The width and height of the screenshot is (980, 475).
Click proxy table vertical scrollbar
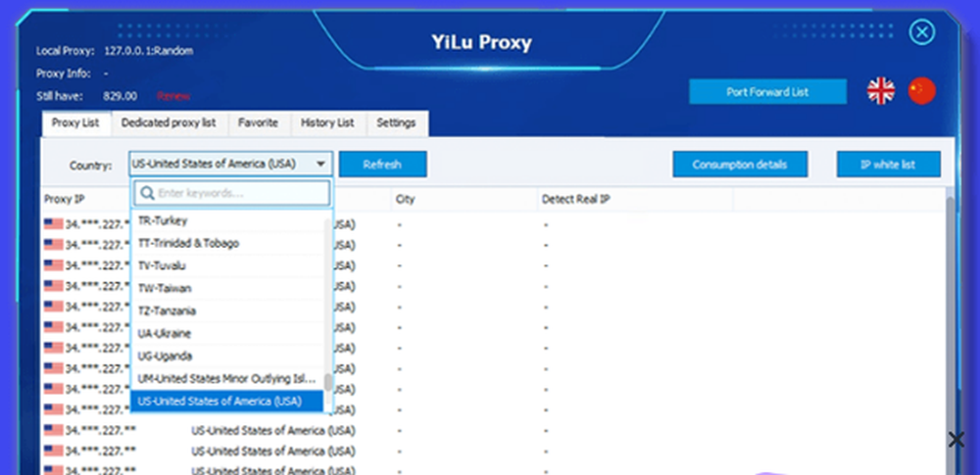[x=950, y=331]
